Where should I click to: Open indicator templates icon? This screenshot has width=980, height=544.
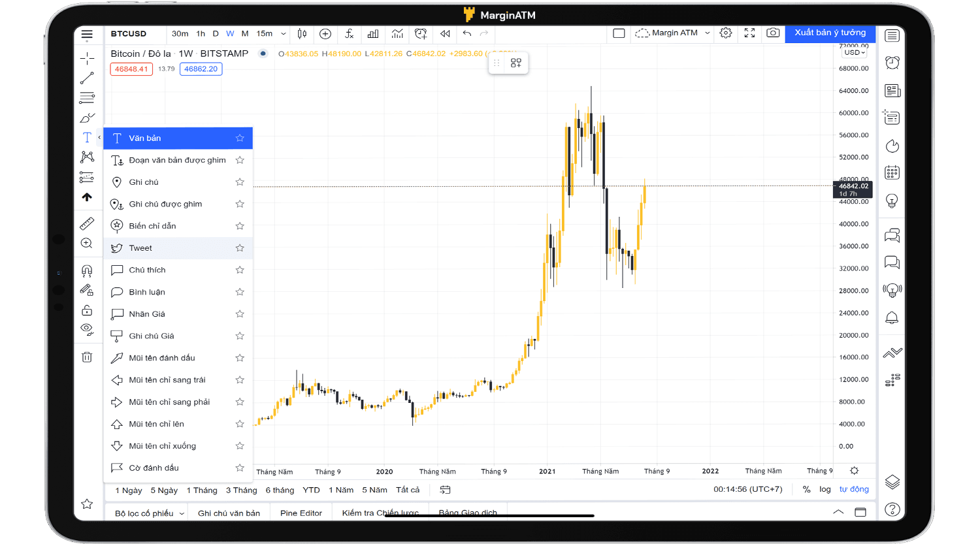397,33
